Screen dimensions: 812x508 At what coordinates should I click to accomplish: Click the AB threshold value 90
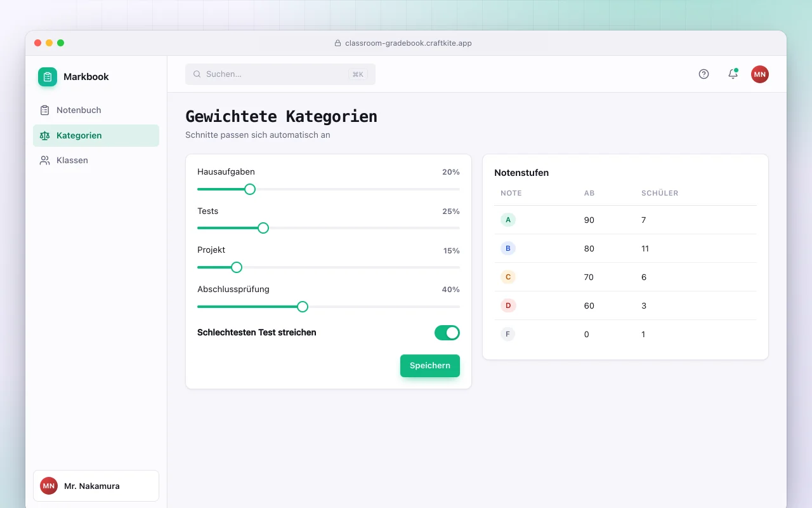click(x=589, y=220)
